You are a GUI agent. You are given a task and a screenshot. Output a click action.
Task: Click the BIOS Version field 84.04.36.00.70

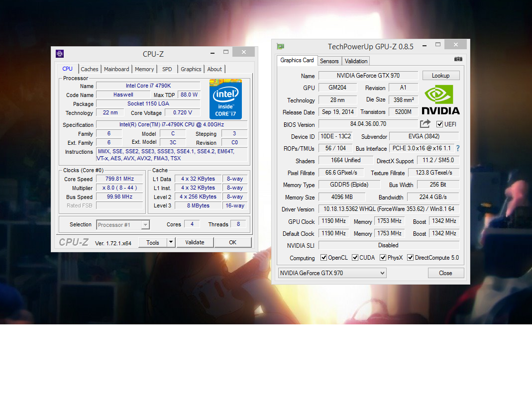click(x=368, y=124)
